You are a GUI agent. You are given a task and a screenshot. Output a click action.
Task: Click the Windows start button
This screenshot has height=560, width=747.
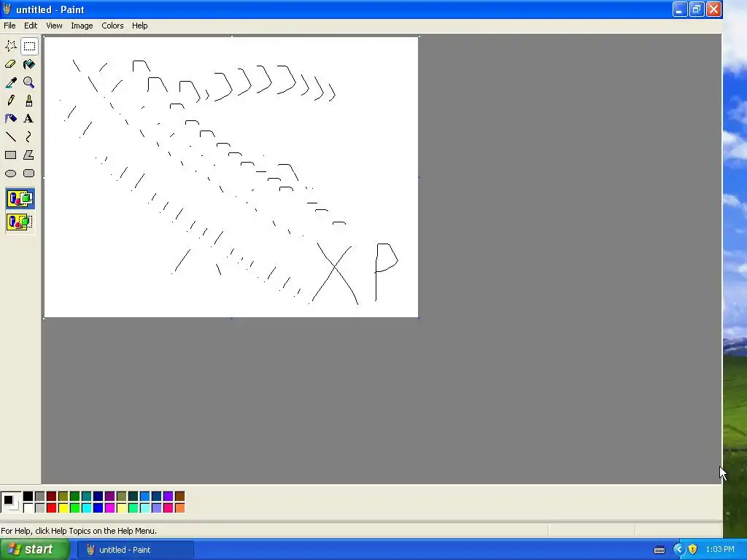click(x=34, y=550)
